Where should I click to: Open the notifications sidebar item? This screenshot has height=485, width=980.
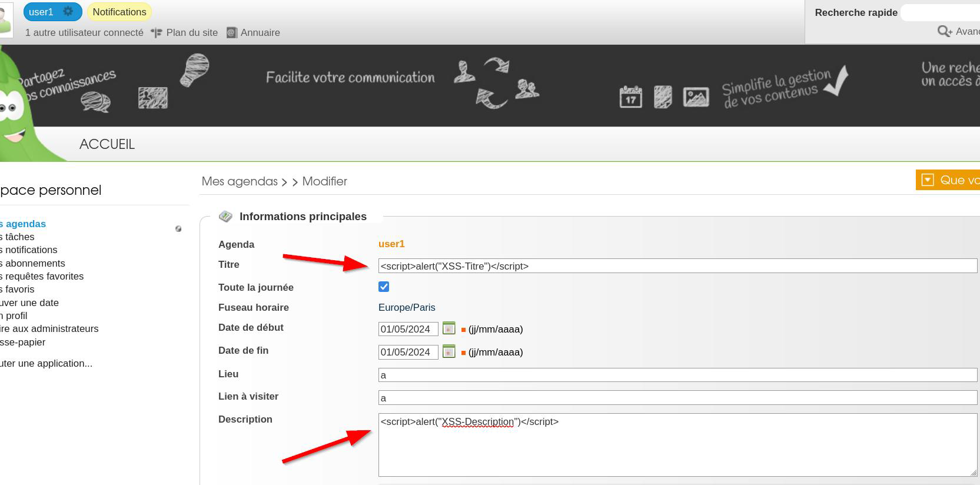pos(29,250)
